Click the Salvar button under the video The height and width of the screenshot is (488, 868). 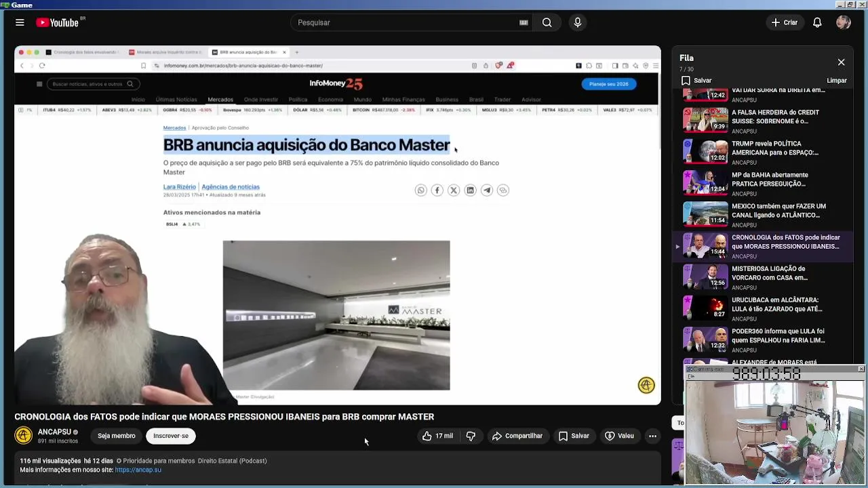point(574,436)
